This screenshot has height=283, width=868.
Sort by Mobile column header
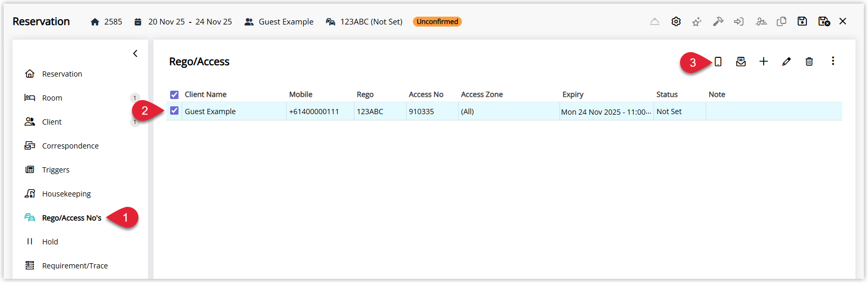click(x=301, y=94)
